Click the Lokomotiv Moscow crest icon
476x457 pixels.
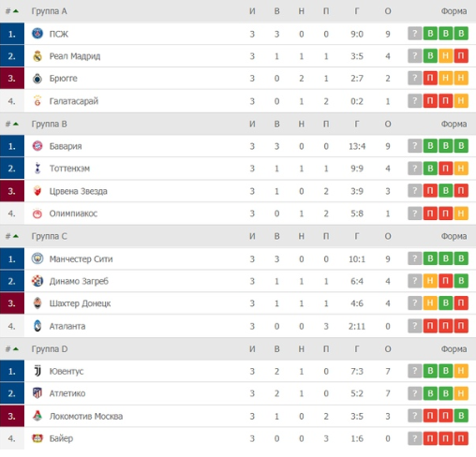37,416
